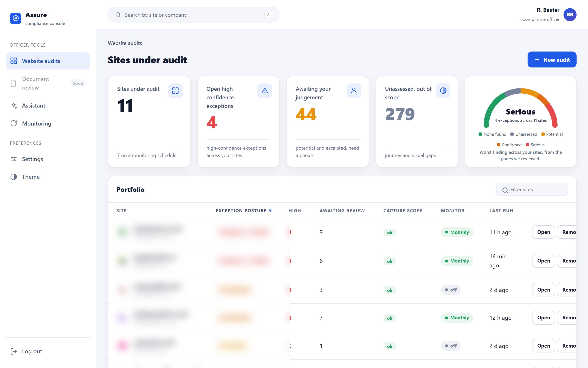Screen dimensions: 588x368
Task: Click the Website audits breadcrumb
Action: tap(125, 43)
